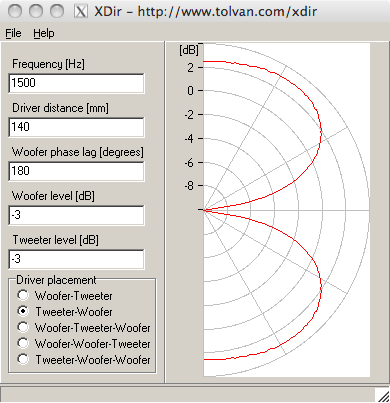This screenshot has width=390, height=403.
Task: Open the File menu
Action: 13,33
